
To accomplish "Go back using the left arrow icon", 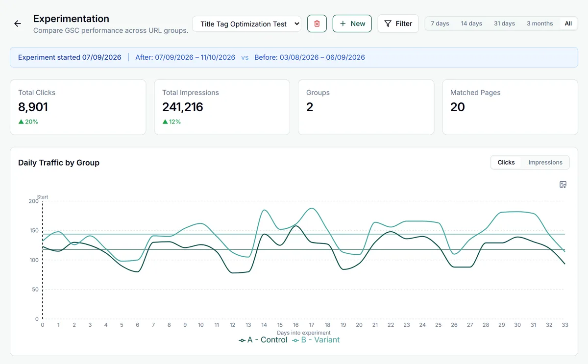I will (x=18, y=24).
